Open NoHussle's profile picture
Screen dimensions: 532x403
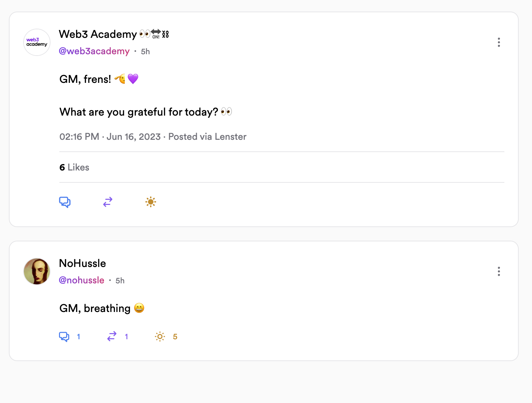[x=37, y=271]
